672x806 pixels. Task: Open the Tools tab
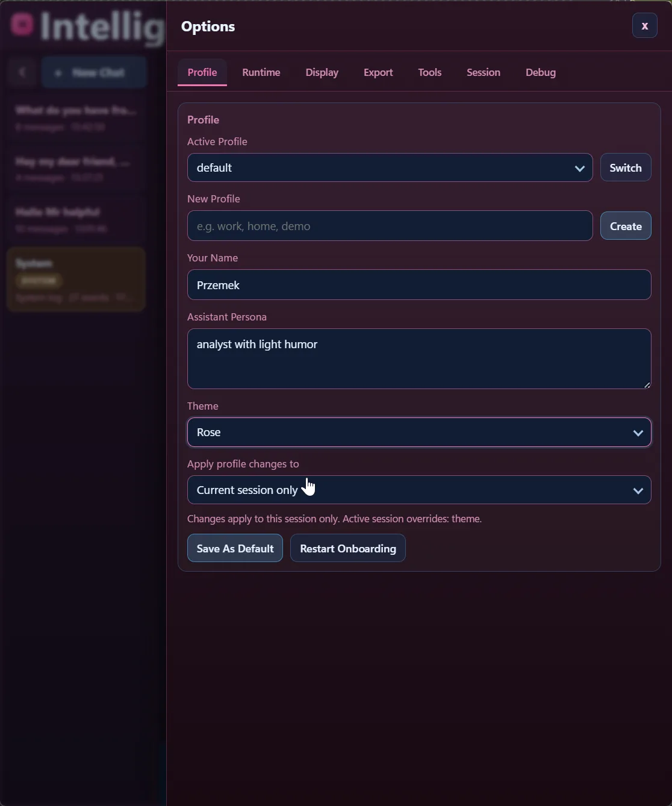(x=429, y=72)
